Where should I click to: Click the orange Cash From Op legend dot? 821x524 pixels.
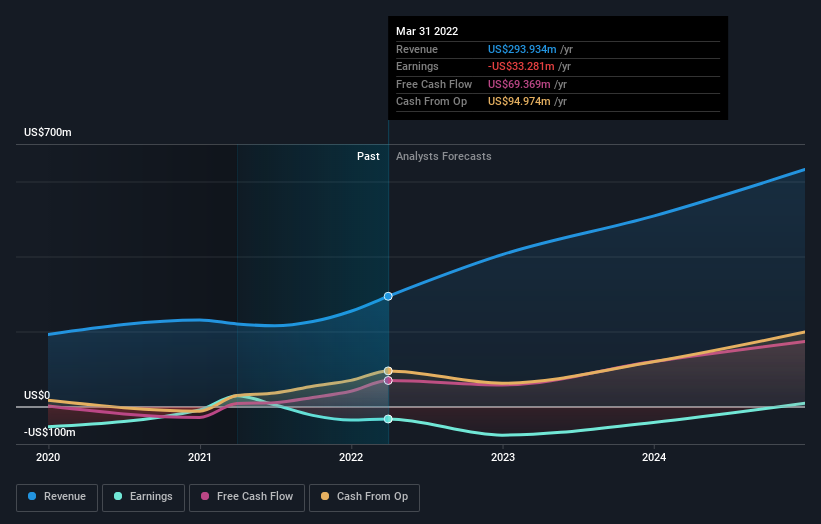pyautogui.click(x=325, y=496)
